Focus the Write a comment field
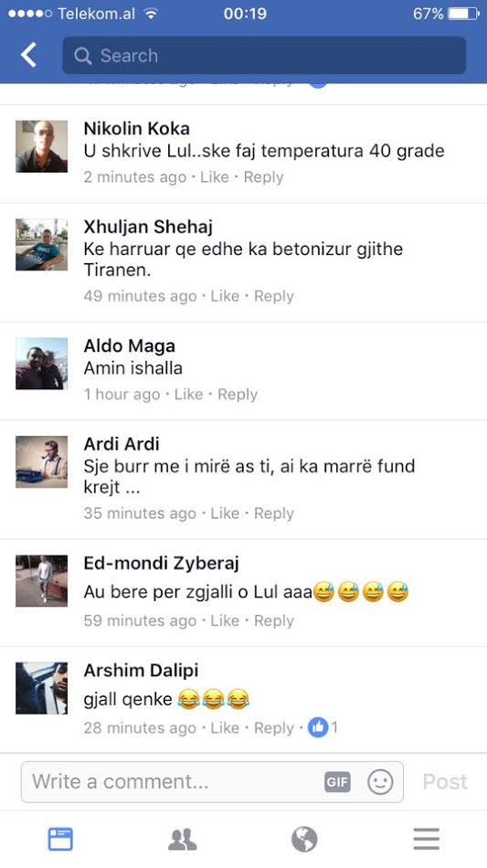This screenshot has height=868, width=487. coord(212,781)
